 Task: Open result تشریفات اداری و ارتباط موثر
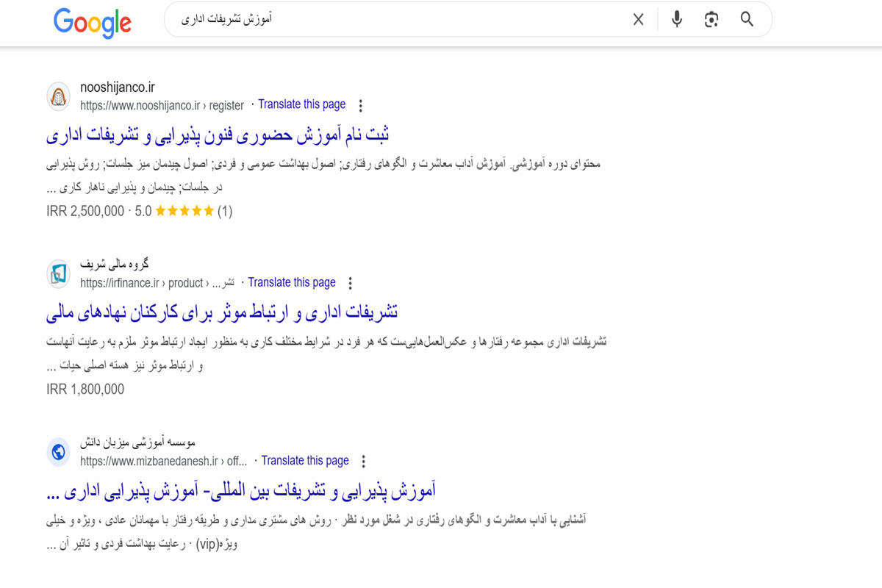(222, 312)
